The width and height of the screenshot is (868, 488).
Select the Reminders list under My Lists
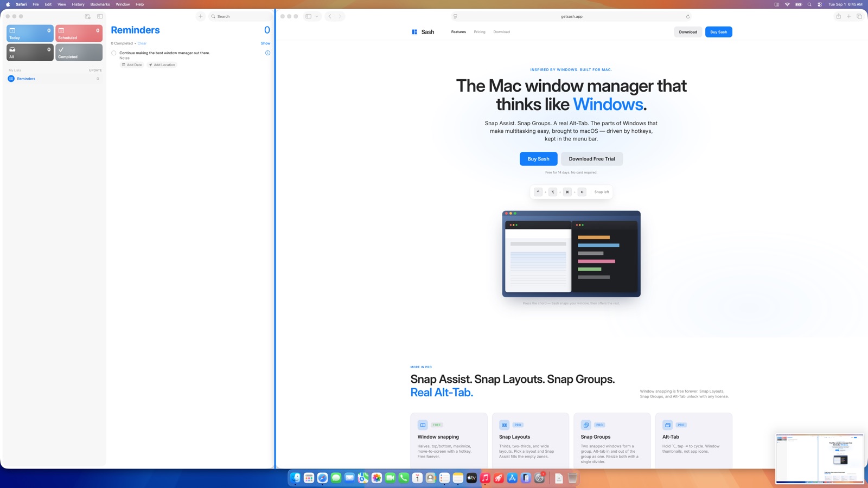(x=54, y=79)
